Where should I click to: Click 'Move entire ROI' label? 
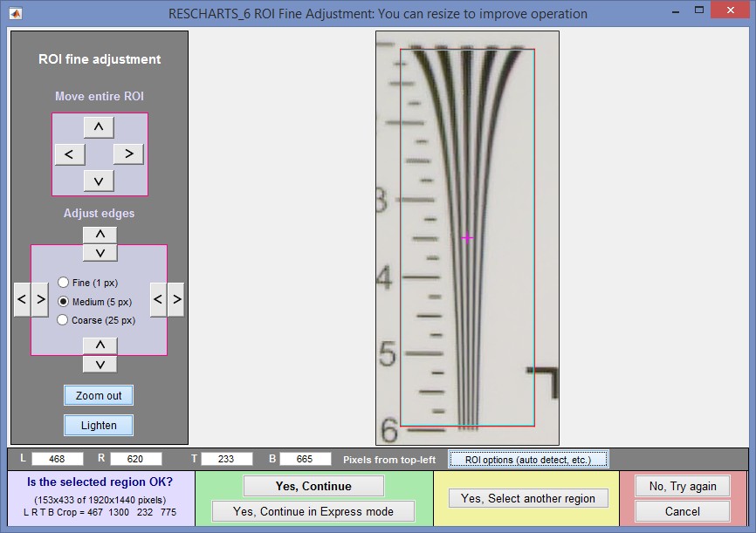click(x=100, y=96)
